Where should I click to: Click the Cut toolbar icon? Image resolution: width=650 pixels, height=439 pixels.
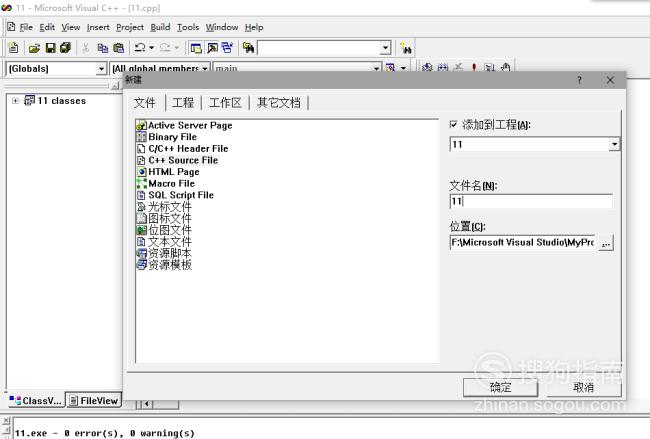click(86, 48)
